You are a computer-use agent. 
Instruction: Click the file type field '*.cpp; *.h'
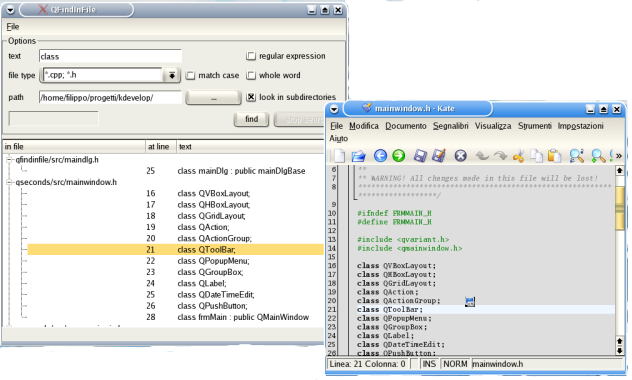click(x=103, y=75)
